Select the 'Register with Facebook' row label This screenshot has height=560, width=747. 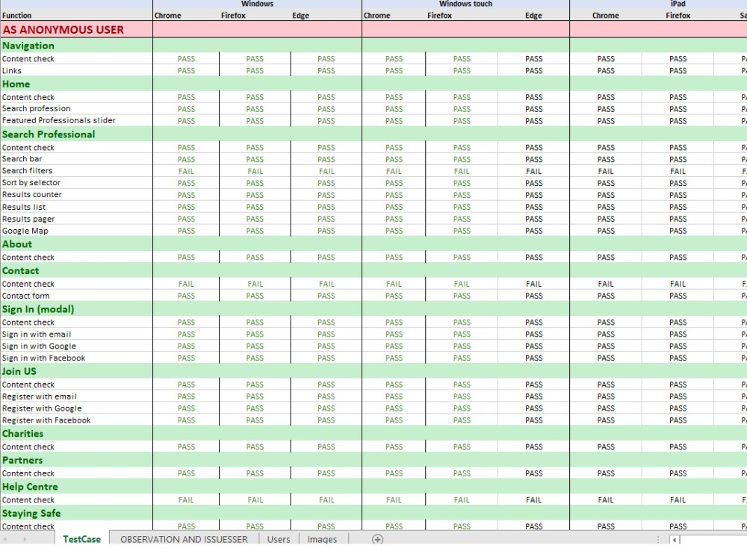tap(76, 420)
